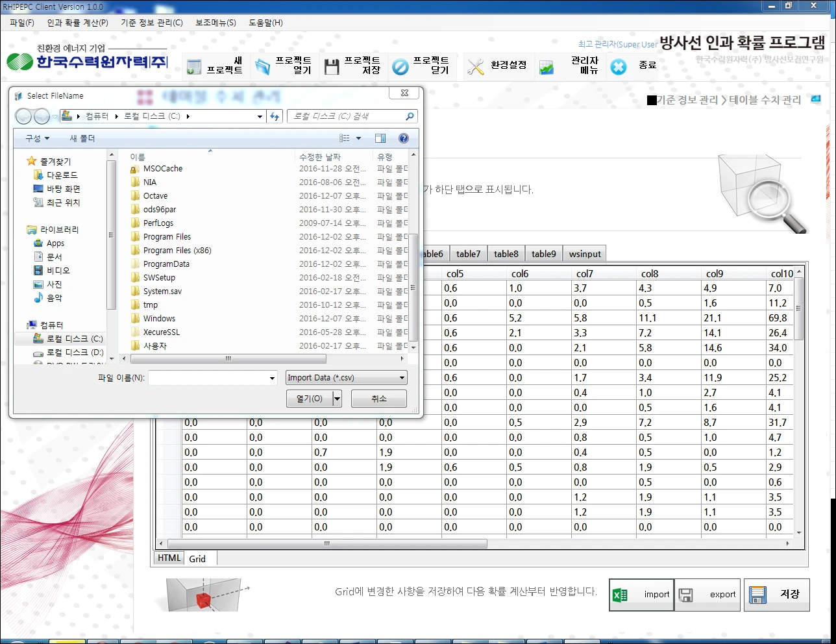The image size is (836, 644).
Task: Open the Import Data (*.csv) filter dropdown
Action: 346,378
